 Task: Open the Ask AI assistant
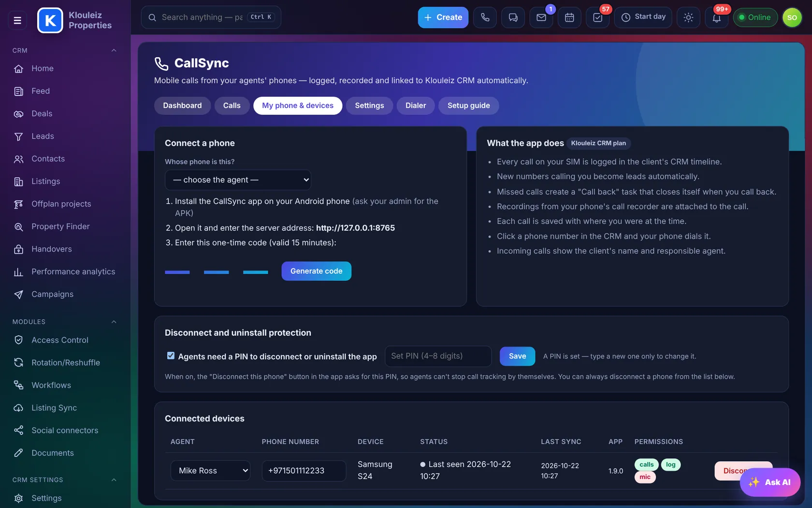770,482
